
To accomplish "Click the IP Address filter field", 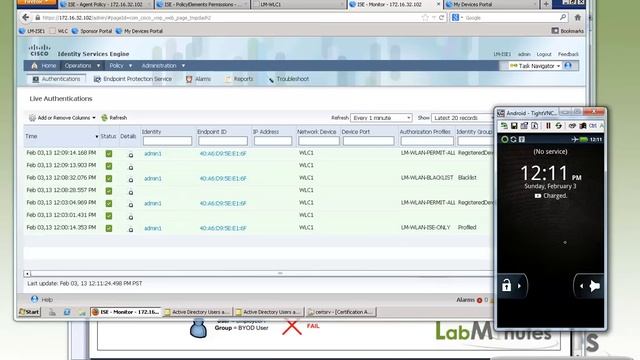I will (x=273, y=141).
